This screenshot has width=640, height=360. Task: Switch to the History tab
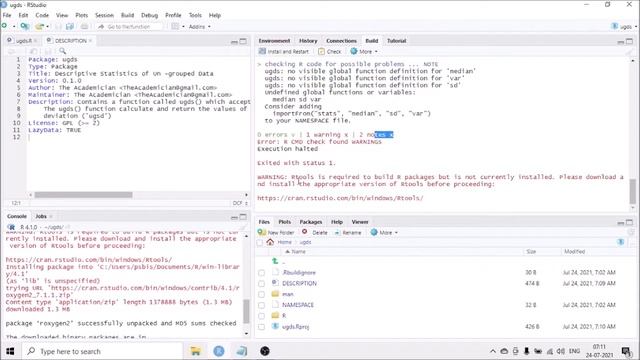pos(308,41)
